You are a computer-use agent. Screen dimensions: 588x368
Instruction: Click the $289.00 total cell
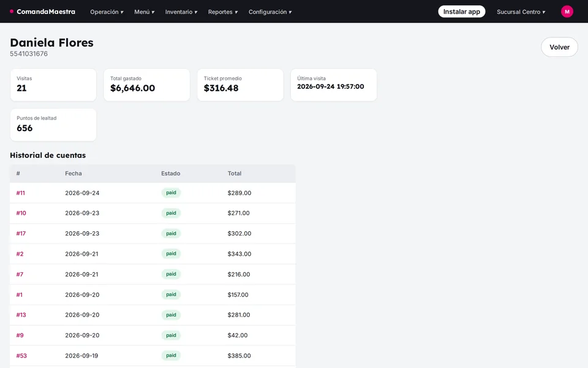click(239, 193)
